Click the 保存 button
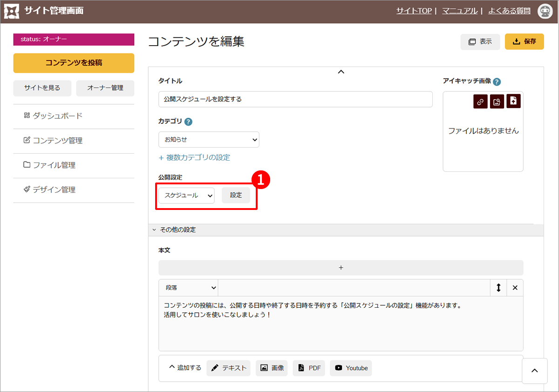Image resolution: width=559 pixels, height=392 pixels. (524, 41)
